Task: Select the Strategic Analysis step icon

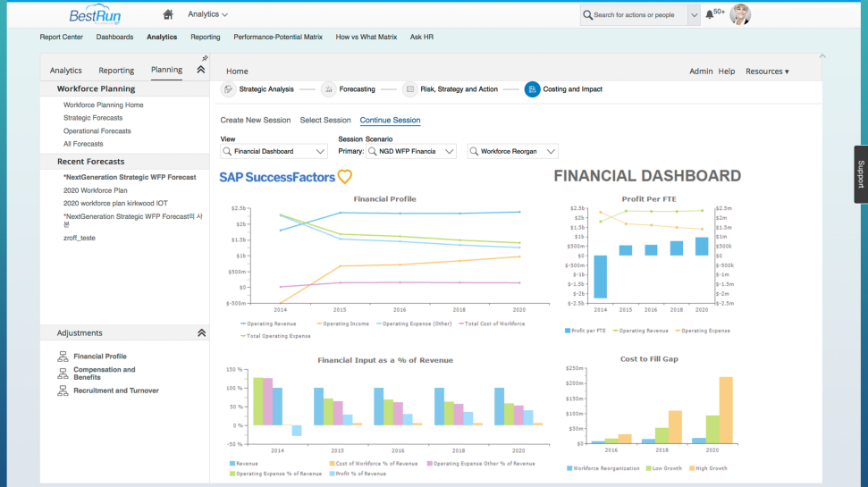Action: [228, 89]
